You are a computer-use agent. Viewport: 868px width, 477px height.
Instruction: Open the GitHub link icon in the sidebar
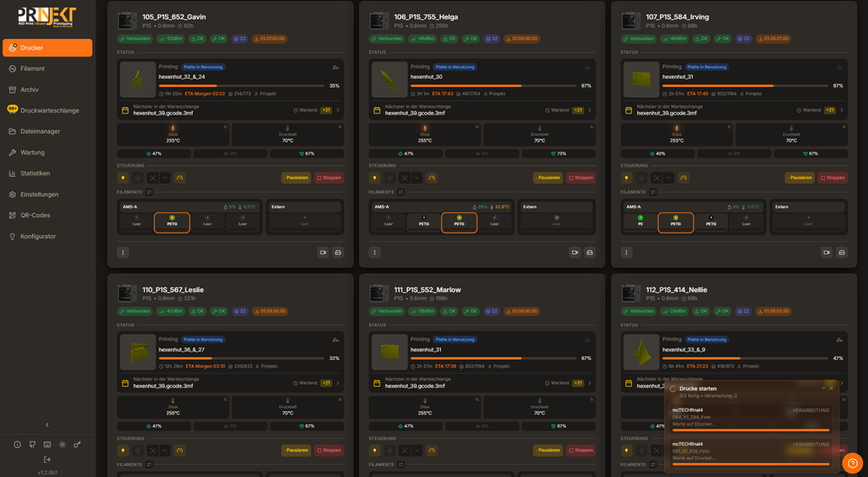click(32, 444)
